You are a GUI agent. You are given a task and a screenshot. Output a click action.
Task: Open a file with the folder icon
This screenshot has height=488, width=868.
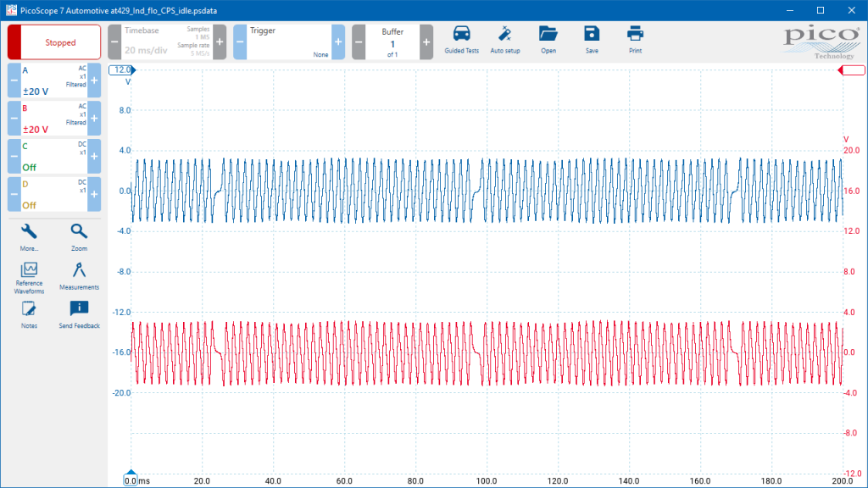pos(548,36)
